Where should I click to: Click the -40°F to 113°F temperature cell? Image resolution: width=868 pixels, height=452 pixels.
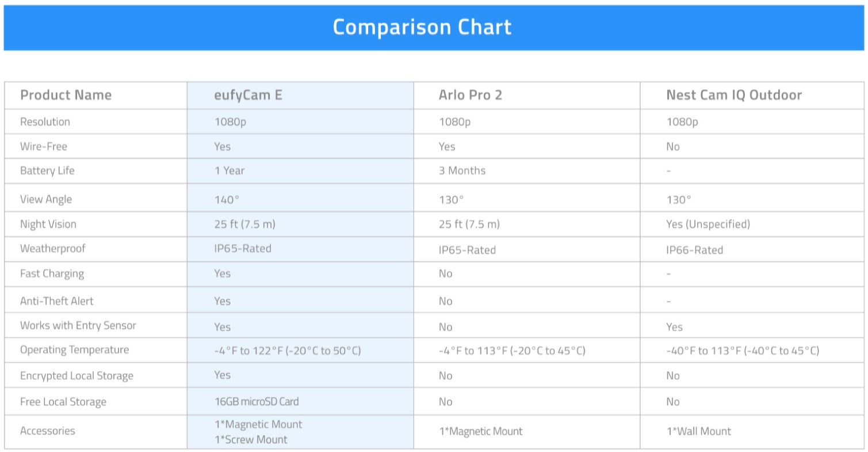coord(742,351)
